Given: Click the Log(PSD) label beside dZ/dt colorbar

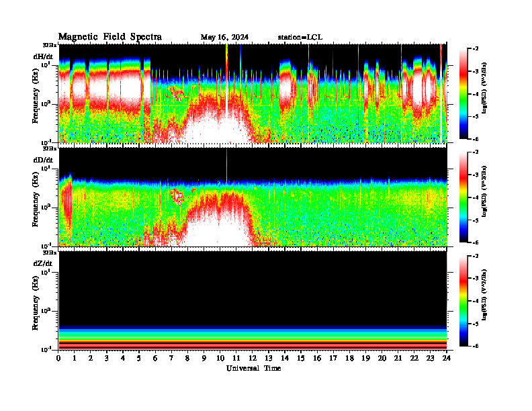Looking at the screenshot, I should coord(484,295).
